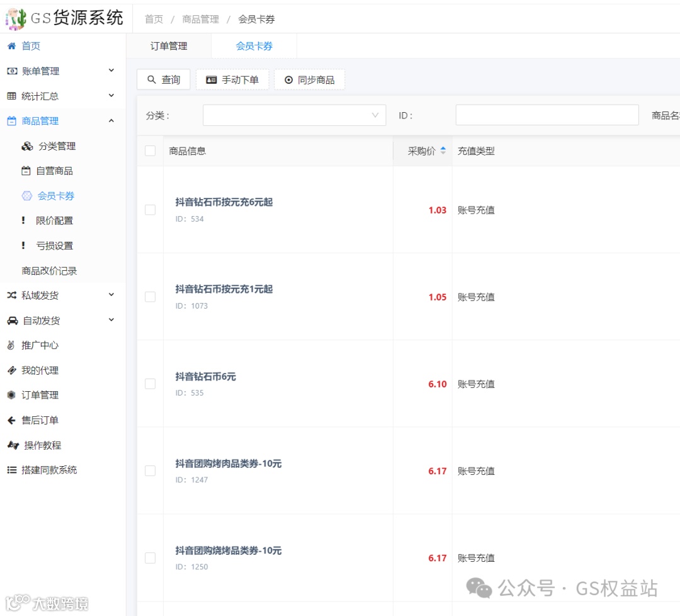The image size is (680, 616).
Task: Click the 私域发货 shuffle icon
Action: (x=12, y=295)
